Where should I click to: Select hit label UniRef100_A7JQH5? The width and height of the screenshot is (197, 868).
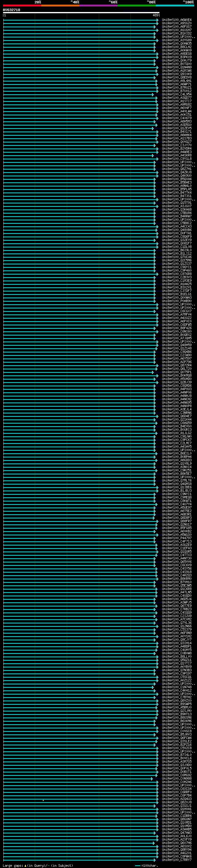[177, 338]
